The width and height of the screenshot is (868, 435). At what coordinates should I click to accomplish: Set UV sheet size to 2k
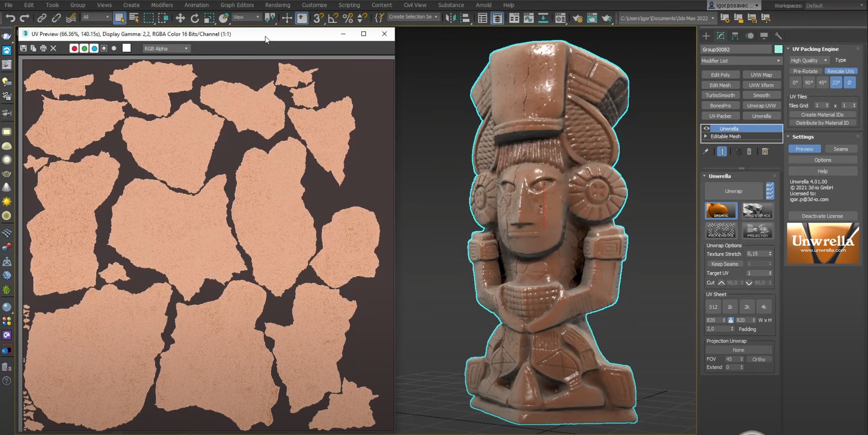pos(747,307)
